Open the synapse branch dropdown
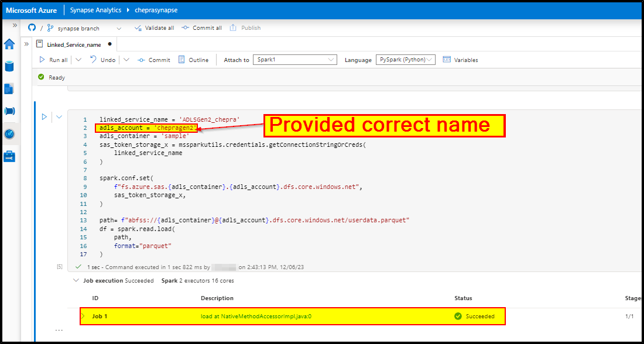This screenshot has height=344, width=644. (119, 27)
